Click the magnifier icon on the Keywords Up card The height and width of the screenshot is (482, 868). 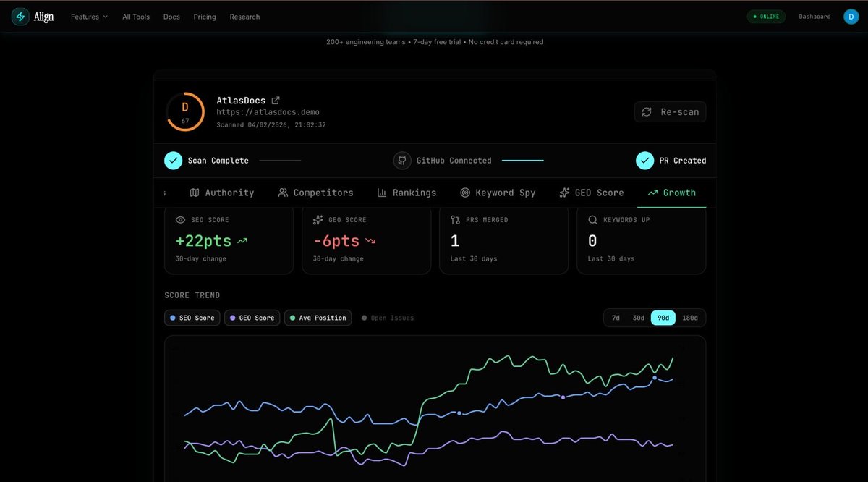tap(592, 220)
